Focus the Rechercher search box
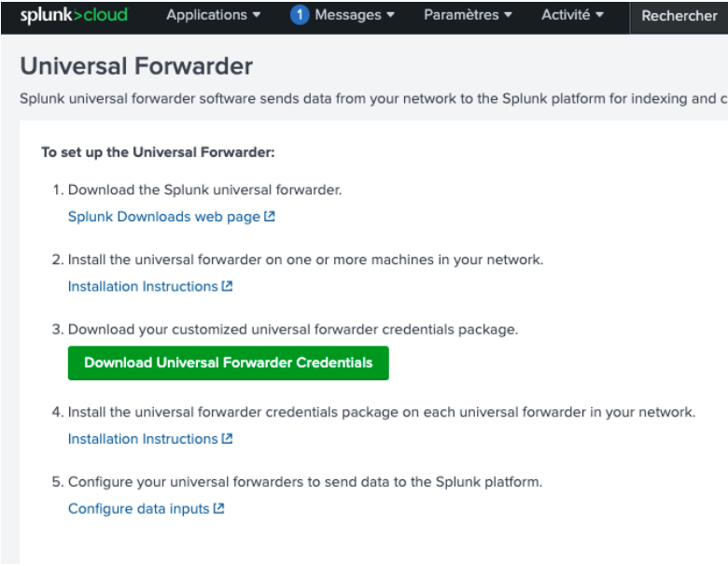Screen dimensions: 728x566 (679, 16)
